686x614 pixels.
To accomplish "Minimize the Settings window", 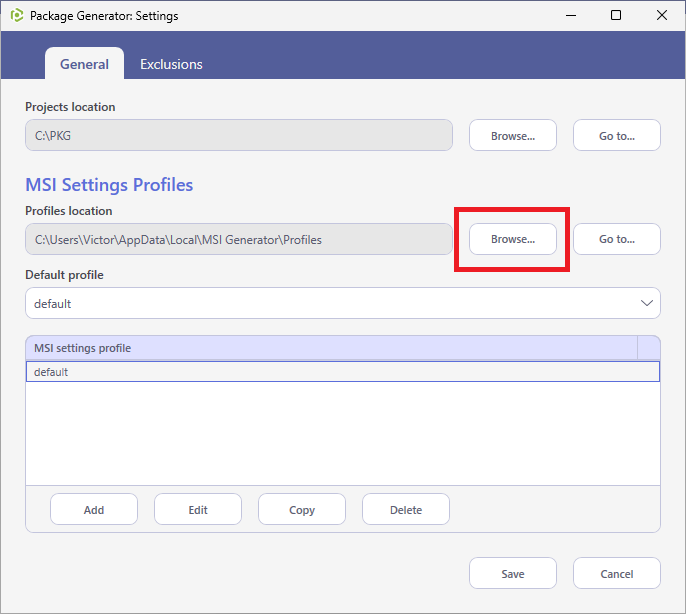I will [x=570, y=15].
